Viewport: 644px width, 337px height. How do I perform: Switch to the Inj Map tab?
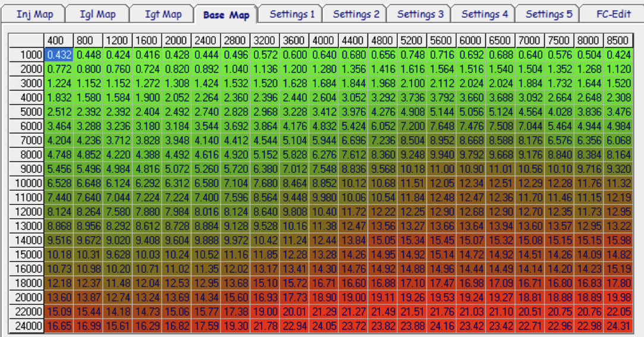point(34,14)
